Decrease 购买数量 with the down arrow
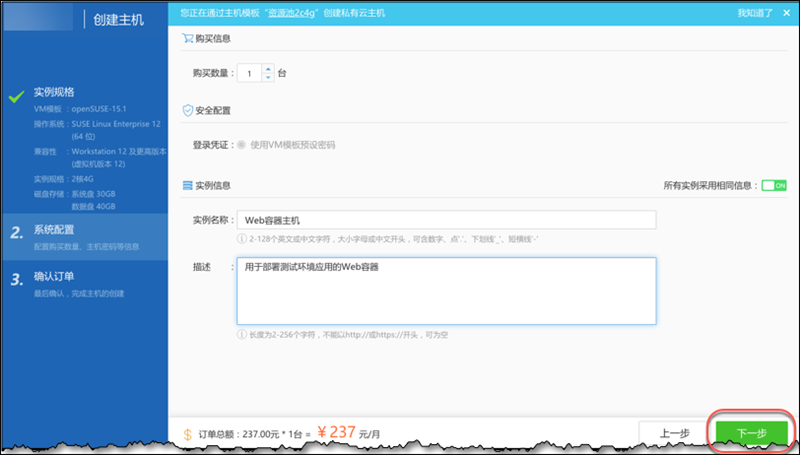800x455 pixels. pos(267,78)
